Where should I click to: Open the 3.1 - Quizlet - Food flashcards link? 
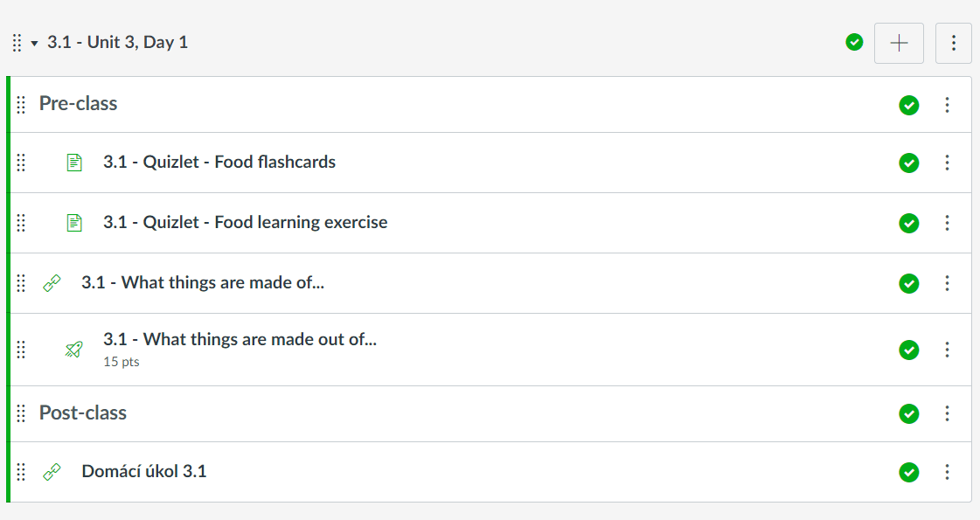click(219, 162)
